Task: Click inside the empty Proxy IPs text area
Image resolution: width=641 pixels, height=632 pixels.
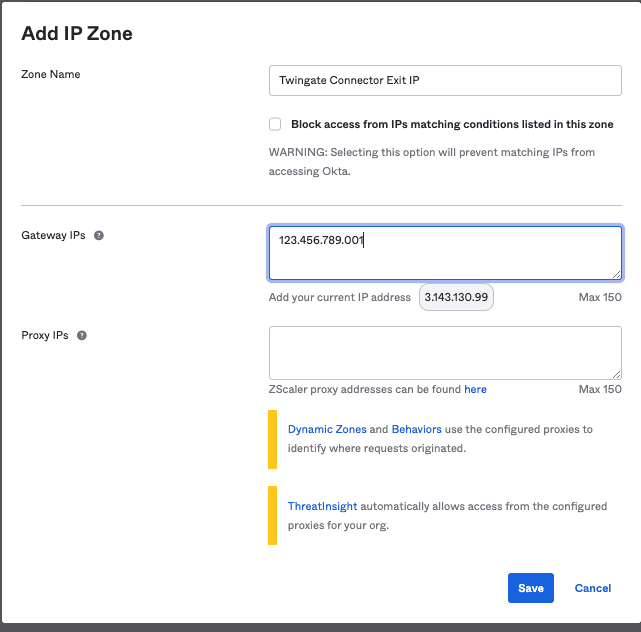Action: 445,353
